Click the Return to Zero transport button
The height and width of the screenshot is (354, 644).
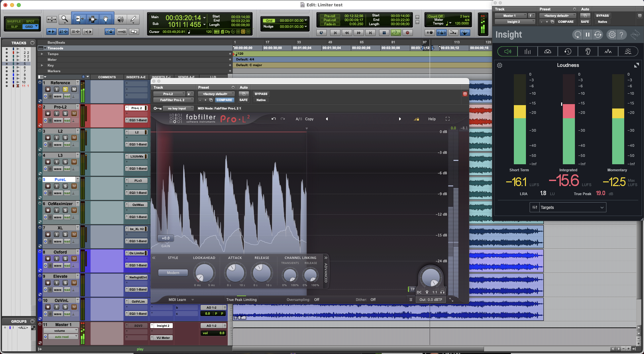point(335,33)
